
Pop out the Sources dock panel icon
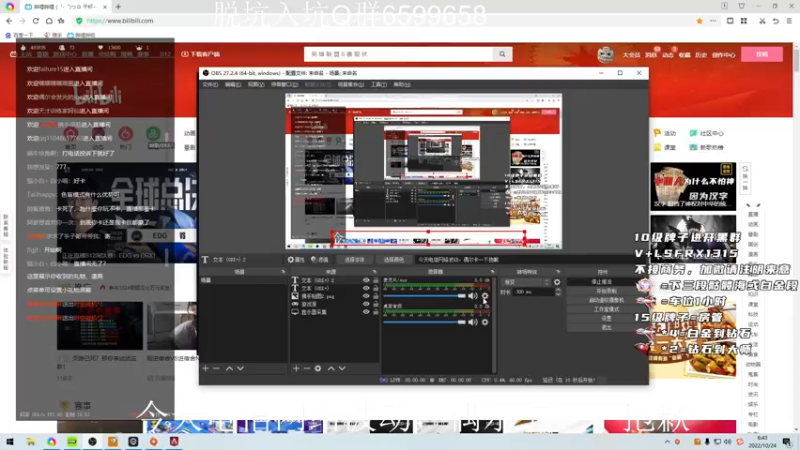[x=374, y=272]
